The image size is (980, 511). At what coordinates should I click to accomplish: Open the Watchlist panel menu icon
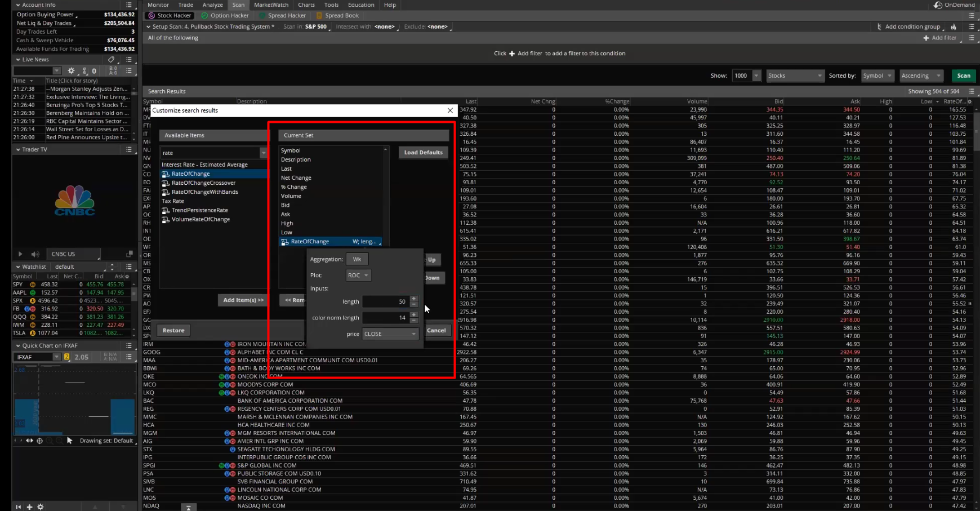pyautogui.click(x=129, y=266)
